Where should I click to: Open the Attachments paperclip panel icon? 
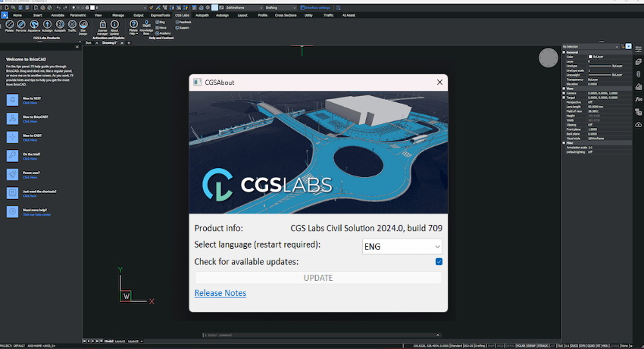(x=638, y=74)
